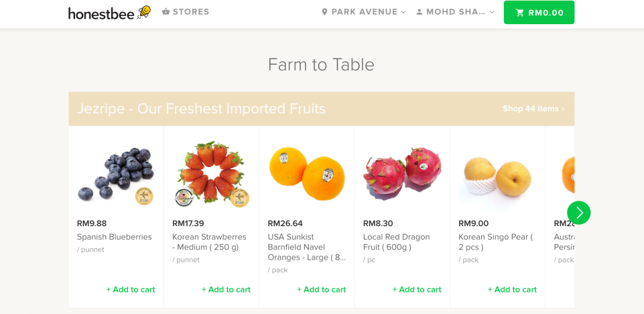Image resolution: width=644 pixels, height=314 pixels.
Task: Click the shopping cart icon
Action: [520, 13]
